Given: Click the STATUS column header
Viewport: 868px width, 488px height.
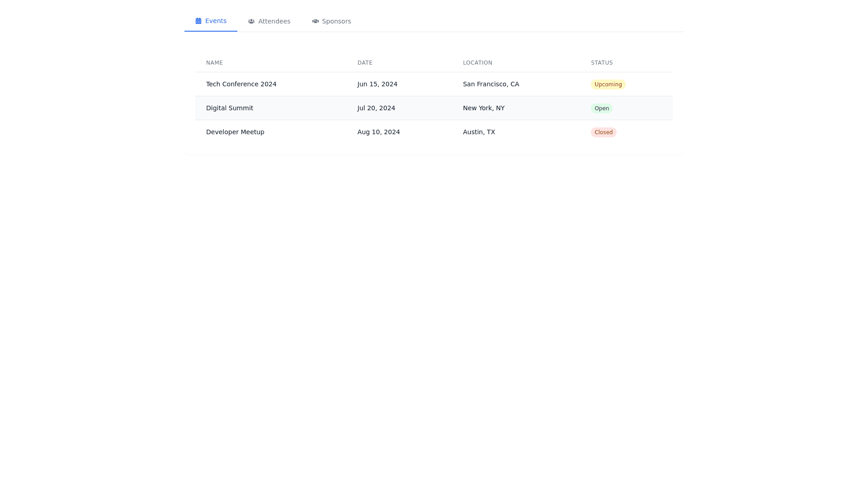Looking at the screenshot, I should [x=602, y=63].
